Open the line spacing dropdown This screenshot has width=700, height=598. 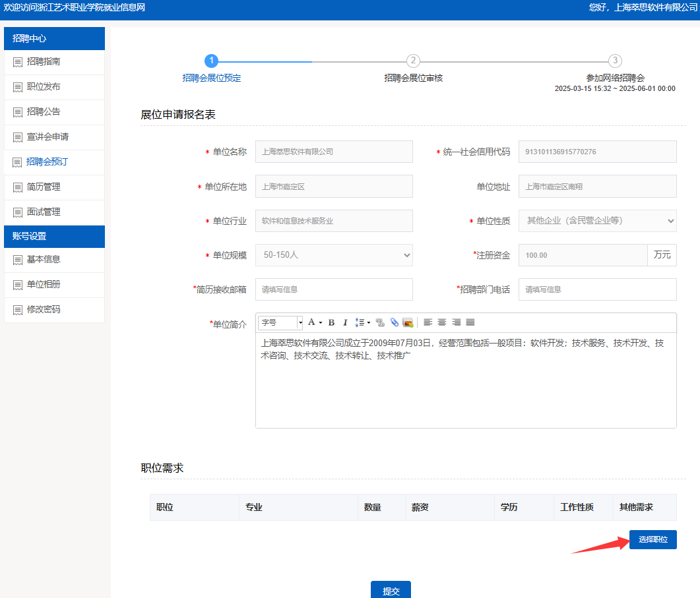coord(362,322)
